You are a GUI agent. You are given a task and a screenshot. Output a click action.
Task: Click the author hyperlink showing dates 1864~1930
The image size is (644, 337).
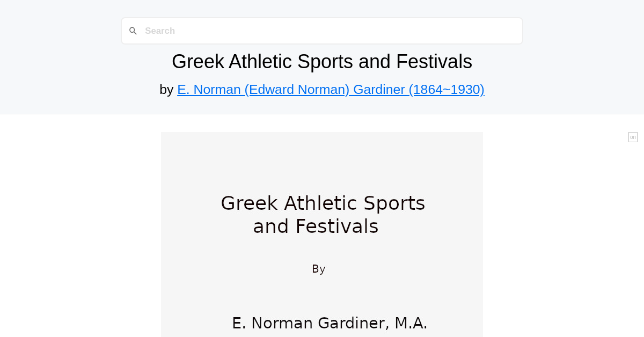(x=331, y=89)
